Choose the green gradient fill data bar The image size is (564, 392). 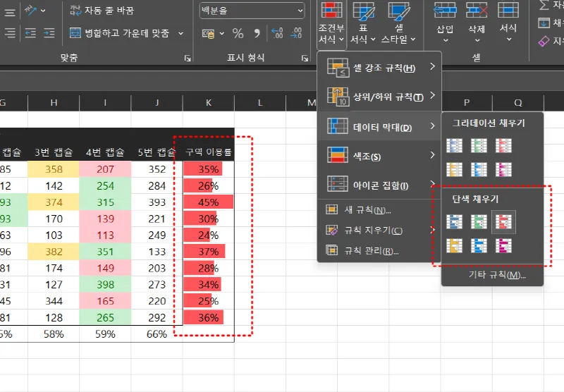pyautogui.click(x=479, y=146)
